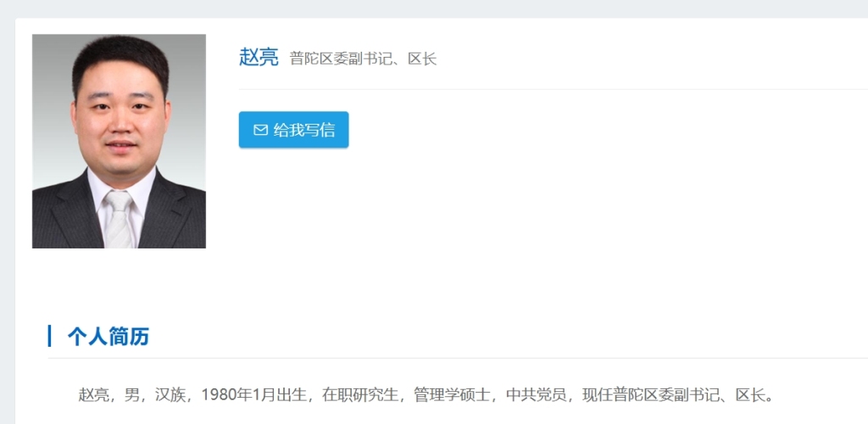Click the envelope icon in 给我写信 button
This screenshot has height=424, width=868.
click(x=260, y=130)
